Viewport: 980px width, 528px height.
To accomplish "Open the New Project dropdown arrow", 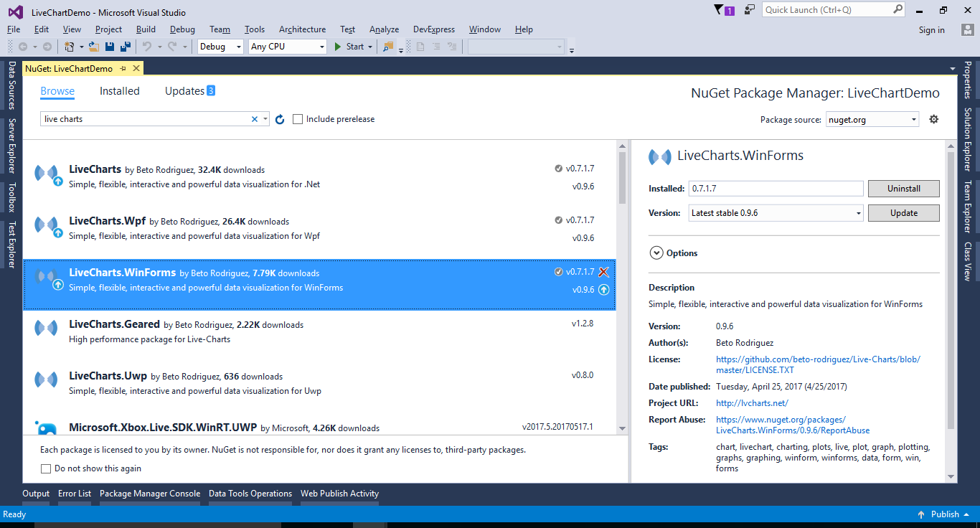I will tap(81, 47).
